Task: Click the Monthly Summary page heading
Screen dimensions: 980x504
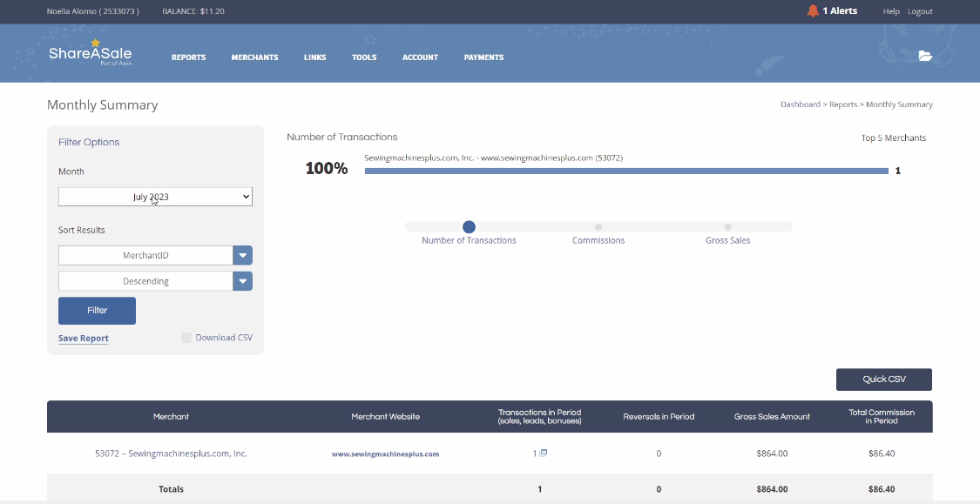Action: click(x=103, y=105)
